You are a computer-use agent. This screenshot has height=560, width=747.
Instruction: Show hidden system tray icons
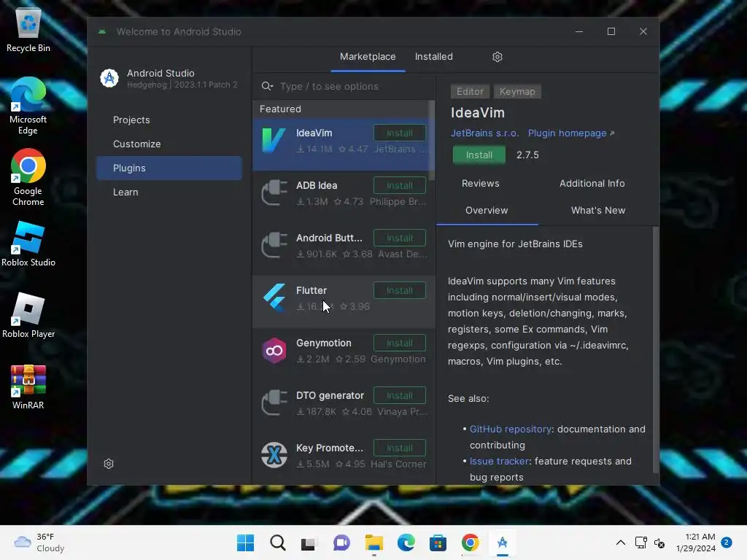click(620, 542)
